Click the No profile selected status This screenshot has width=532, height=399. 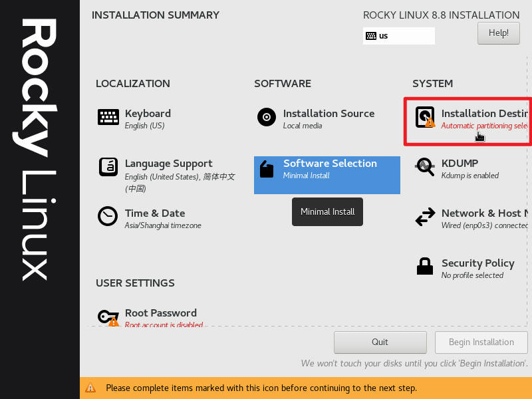coord(472,275)
